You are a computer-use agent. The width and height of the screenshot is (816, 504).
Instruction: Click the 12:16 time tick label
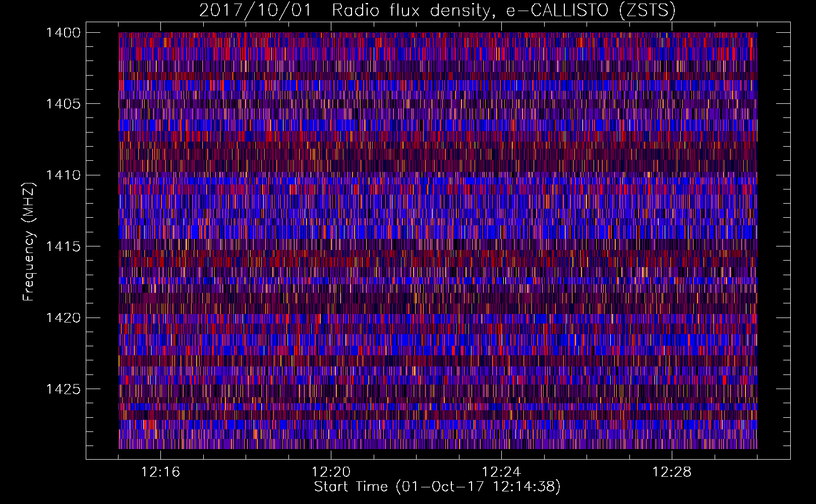pyautogui.click(x=160, y=472)
